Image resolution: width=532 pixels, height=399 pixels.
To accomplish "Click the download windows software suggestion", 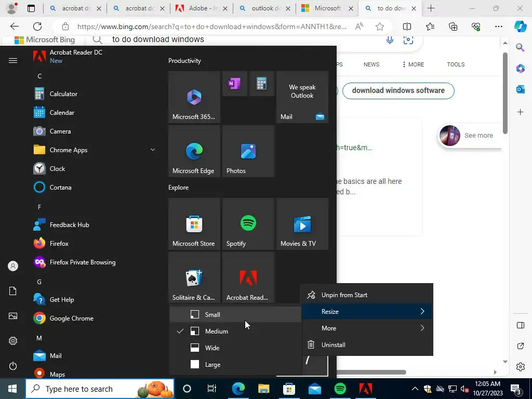I will tap(398, 90).
